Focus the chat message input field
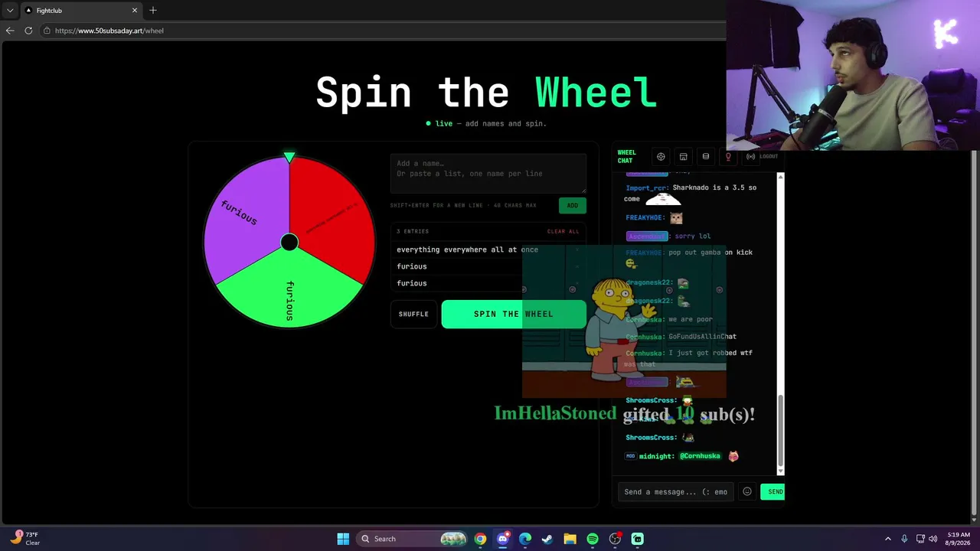This screenshot has height=551, width=980. (x=675, y=491)
